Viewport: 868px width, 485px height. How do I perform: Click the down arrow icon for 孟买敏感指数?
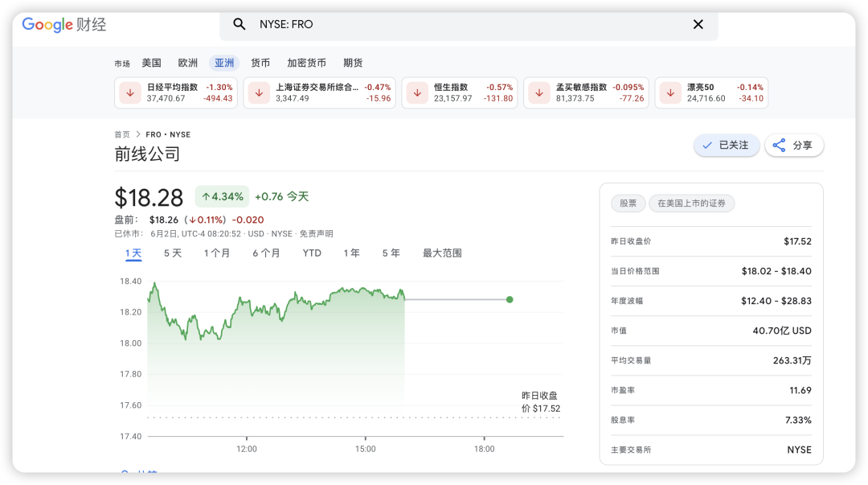(x=539, y=92)
